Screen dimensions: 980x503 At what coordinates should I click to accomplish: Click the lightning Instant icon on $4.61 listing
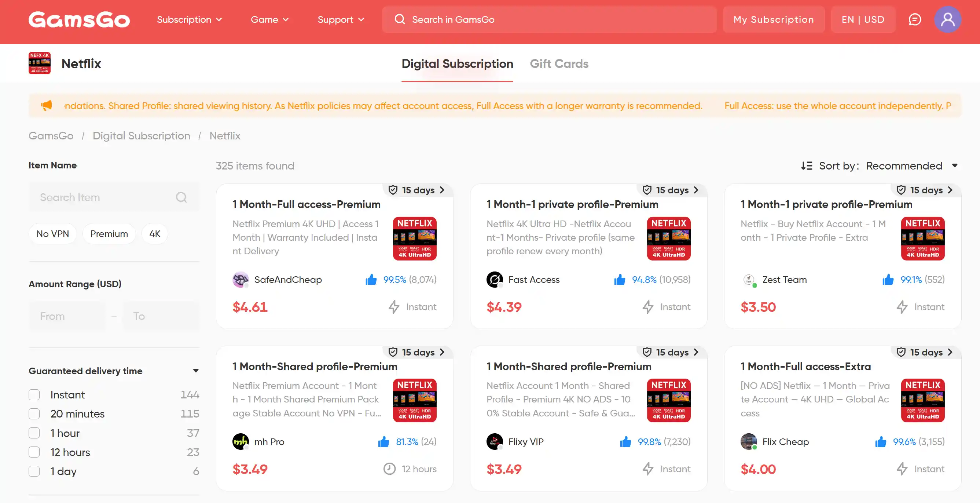(x=394, y=307)
